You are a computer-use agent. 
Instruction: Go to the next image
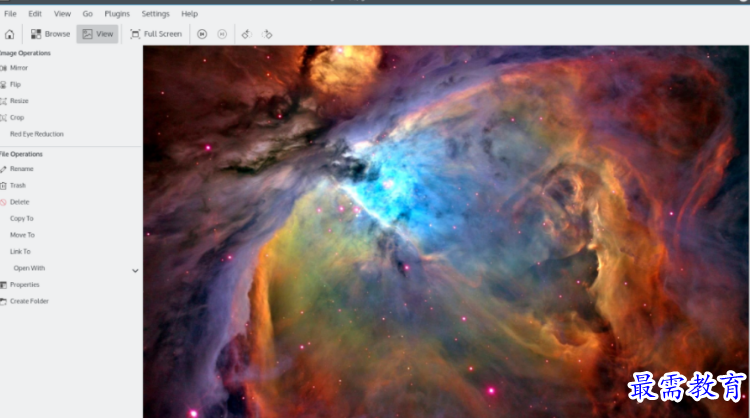point(221,34)
